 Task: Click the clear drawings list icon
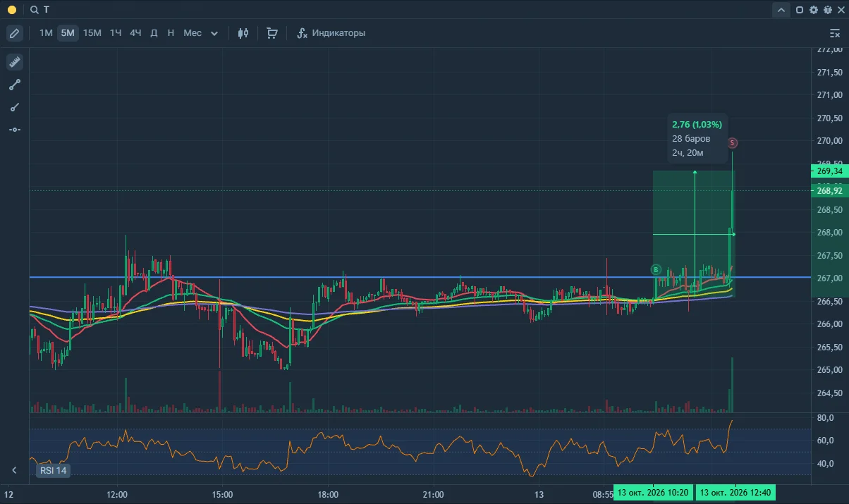834,33
